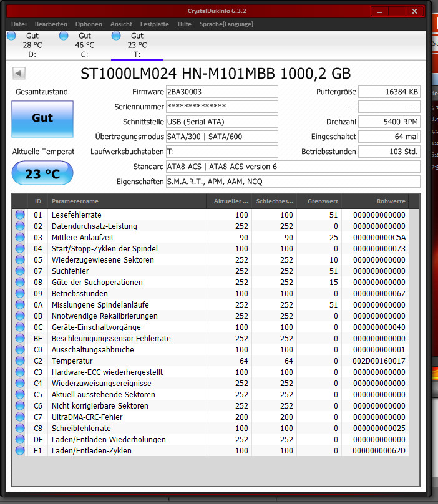Screen dimensions: 438x504
Task: Click status orb for Datendurchsatz-Leistung row
Action: (20, 226)
